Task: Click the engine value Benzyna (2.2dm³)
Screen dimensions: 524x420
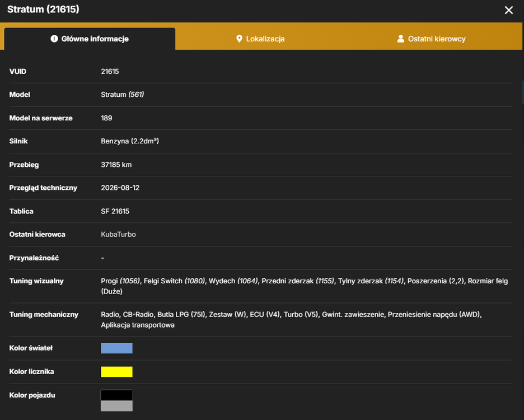Action: coord(130,141)
